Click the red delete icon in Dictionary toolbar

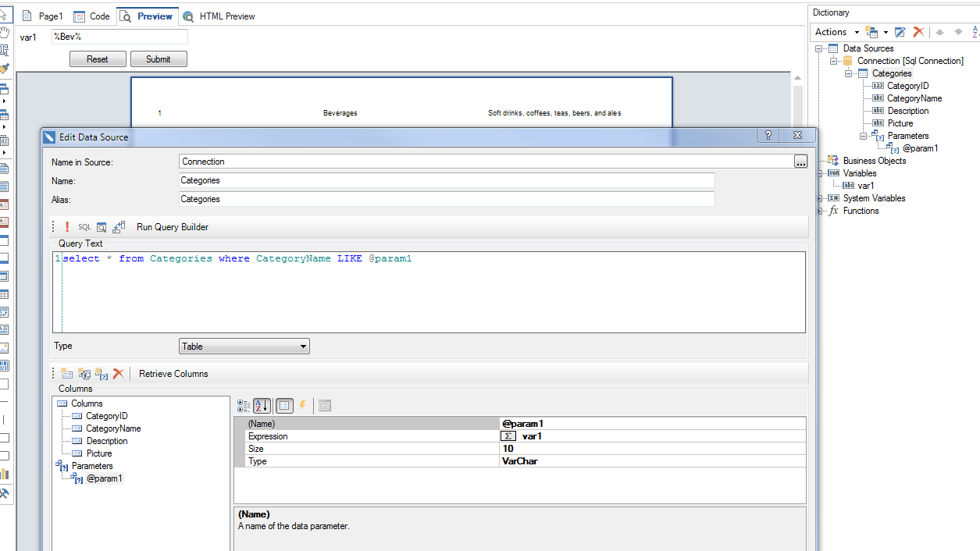pos(918,32)
